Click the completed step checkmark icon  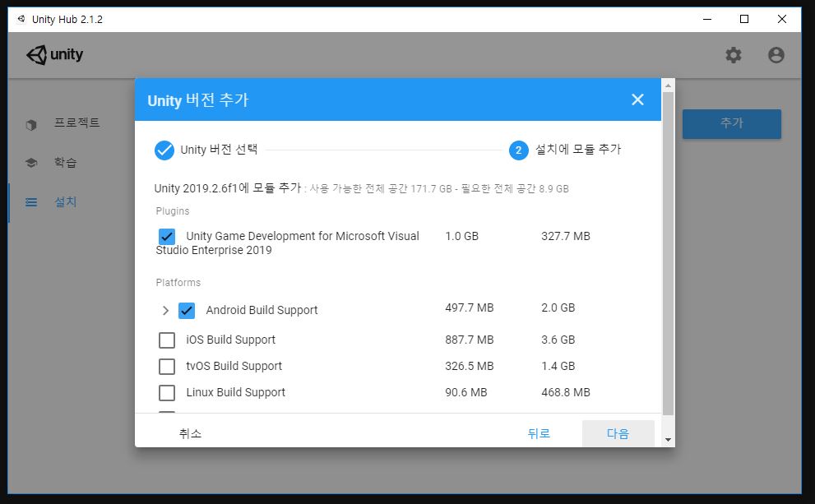[x=164, y=150]
